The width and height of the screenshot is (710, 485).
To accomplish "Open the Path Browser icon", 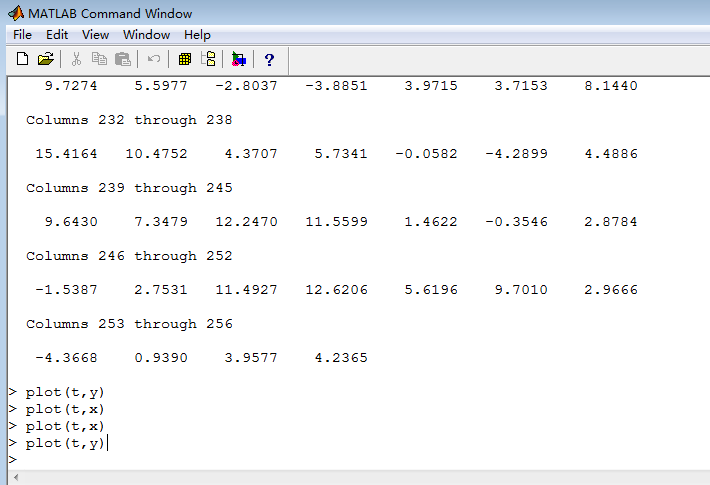I will coord(208,59).
